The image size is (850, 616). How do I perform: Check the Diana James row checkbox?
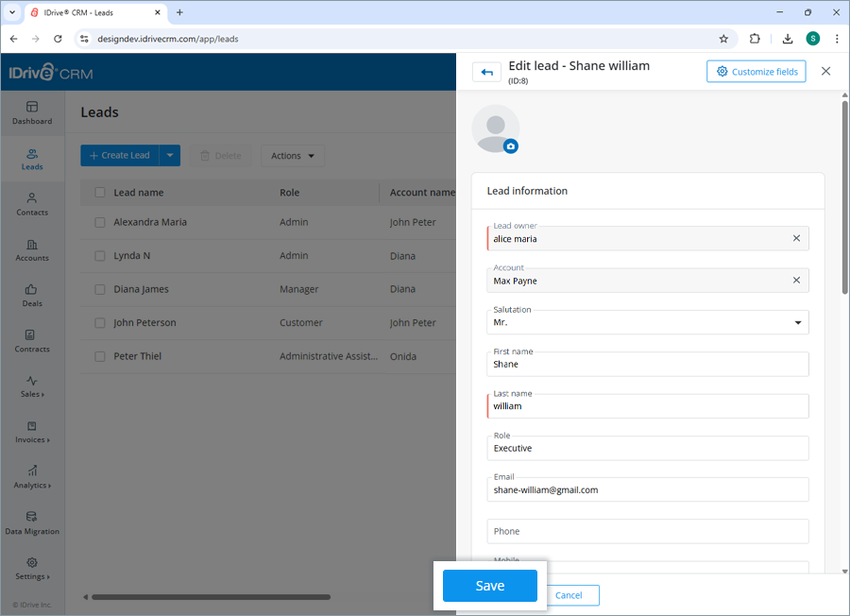(x=99, y=289)
